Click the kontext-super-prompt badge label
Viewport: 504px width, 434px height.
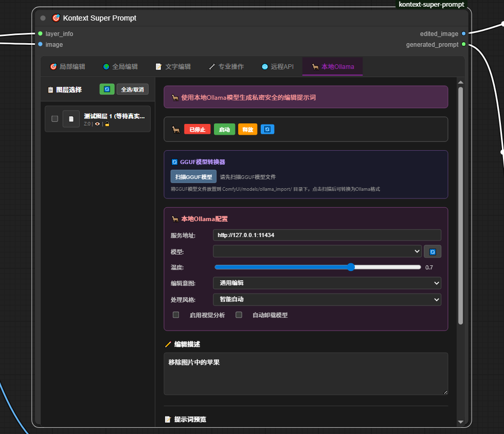click(431, 5)
